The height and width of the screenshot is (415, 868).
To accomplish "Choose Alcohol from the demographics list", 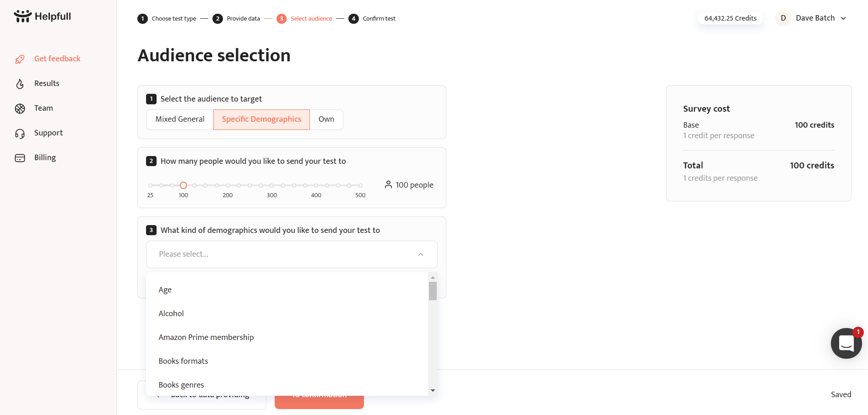I will coord(171,313).
